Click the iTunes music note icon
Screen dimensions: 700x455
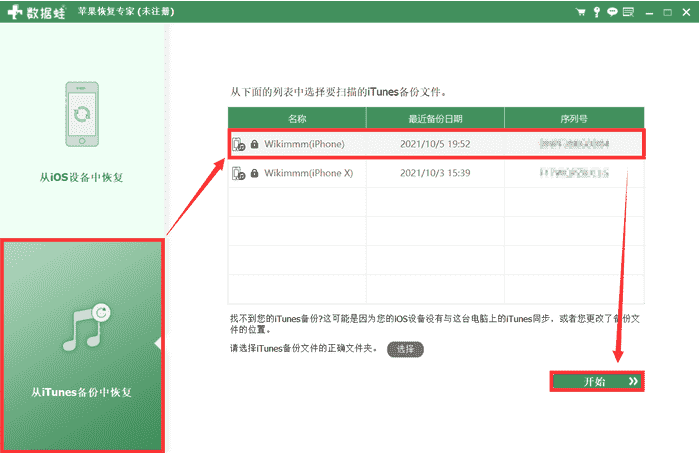point(87,327)
